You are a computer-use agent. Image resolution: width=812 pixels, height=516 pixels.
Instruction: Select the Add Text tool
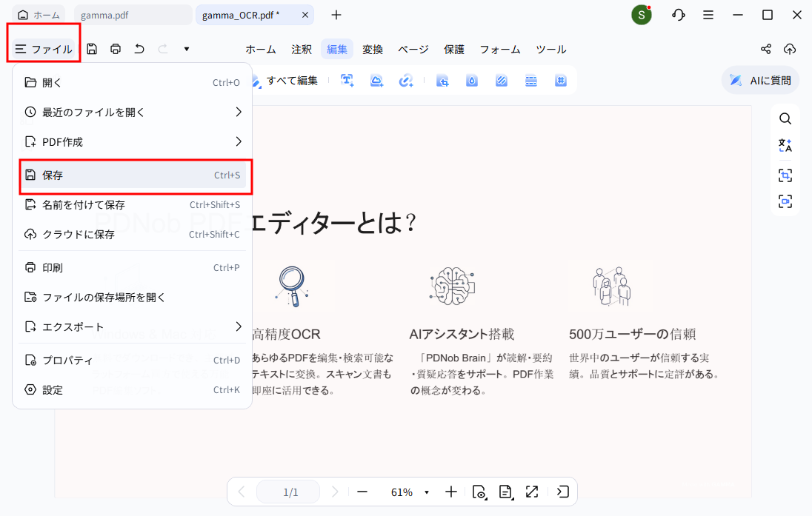(347, 80)
